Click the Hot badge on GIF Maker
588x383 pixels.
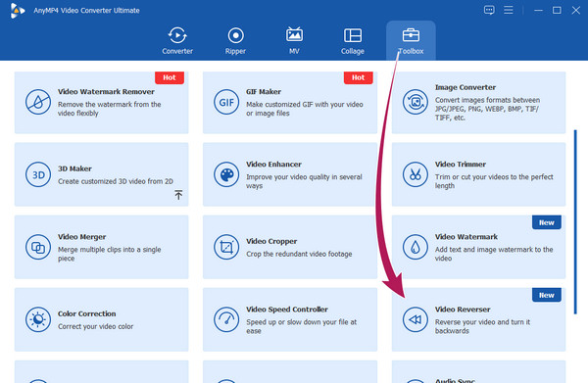click(358, 77)
